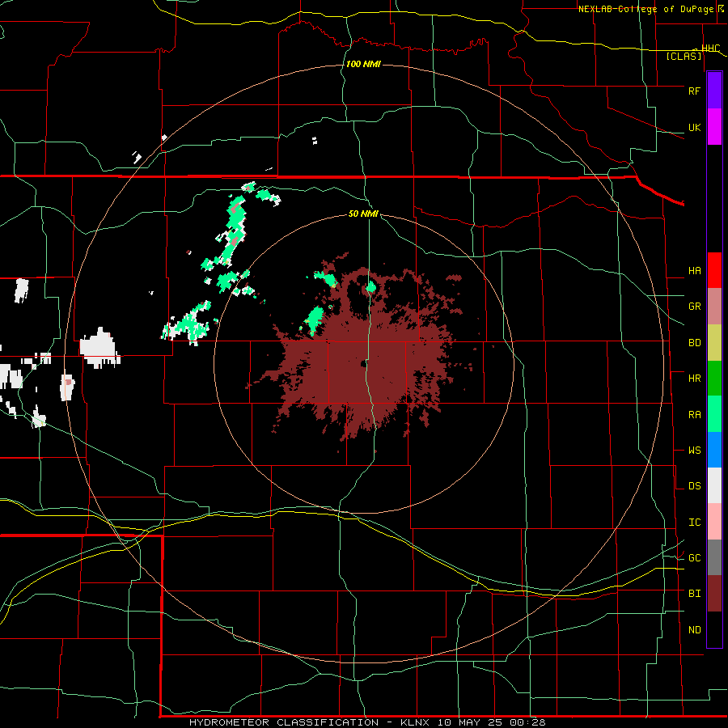The width and height of the screenshot is (728, 728).
Task: Click the brown BI legend swatch
Action: point(714,594)
